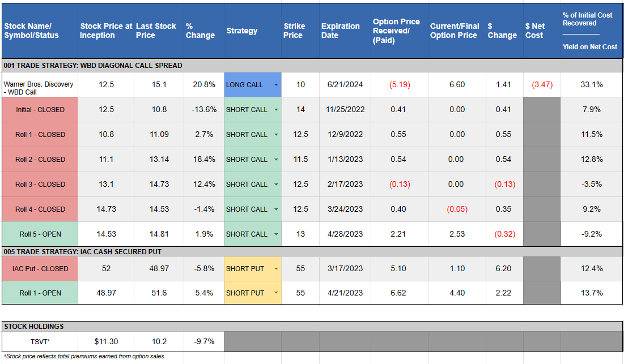The height and width of the screenshot is (364, 624).
Task: Select the '$11.30' TSVT price cell
Action: click(106, 342)
